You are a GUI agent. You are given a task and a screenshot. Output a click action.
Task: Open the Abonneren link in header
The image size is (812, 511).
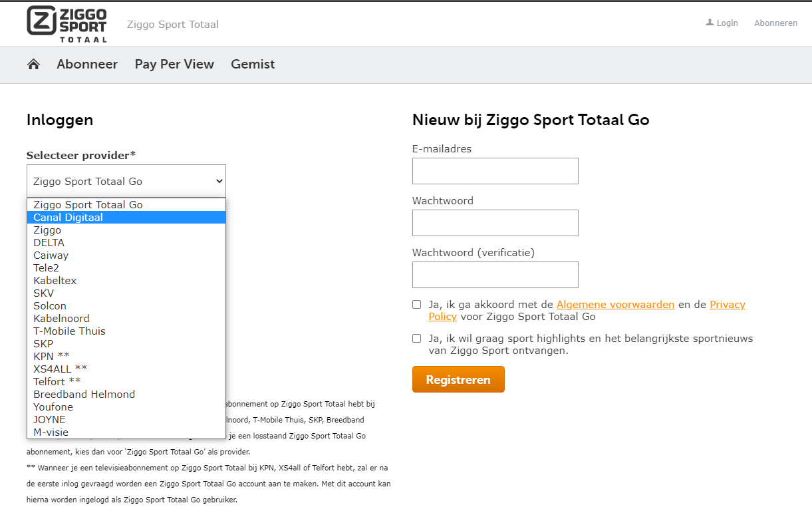[775, 23]
